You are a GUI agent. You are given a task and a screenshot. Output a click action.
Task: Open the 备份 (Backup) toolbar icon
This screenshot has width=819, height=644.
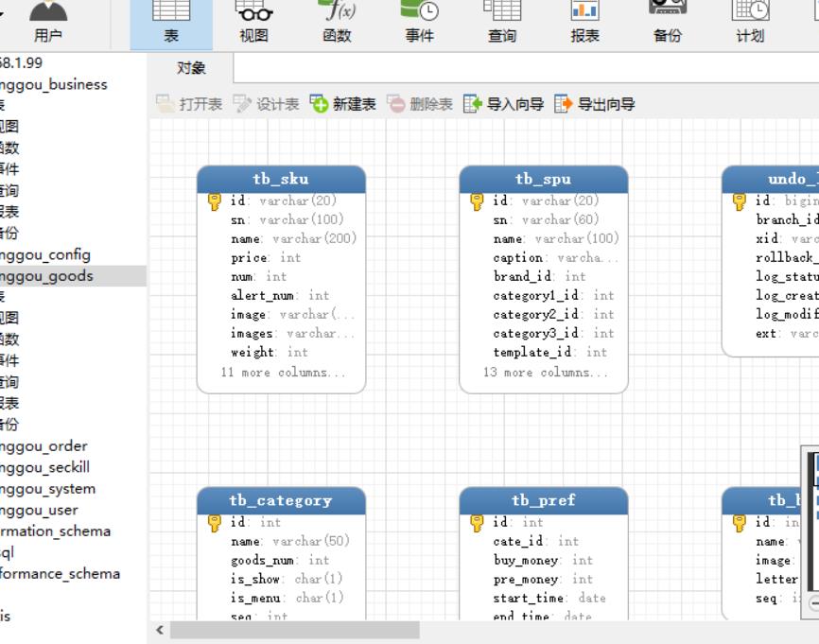(668, 23)
